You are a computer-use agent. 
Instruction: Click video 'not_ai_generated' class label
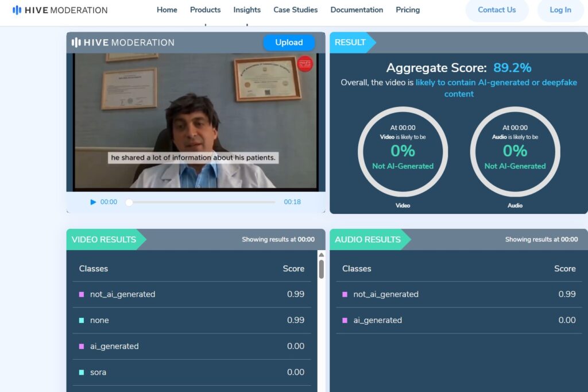coord(123,294)
